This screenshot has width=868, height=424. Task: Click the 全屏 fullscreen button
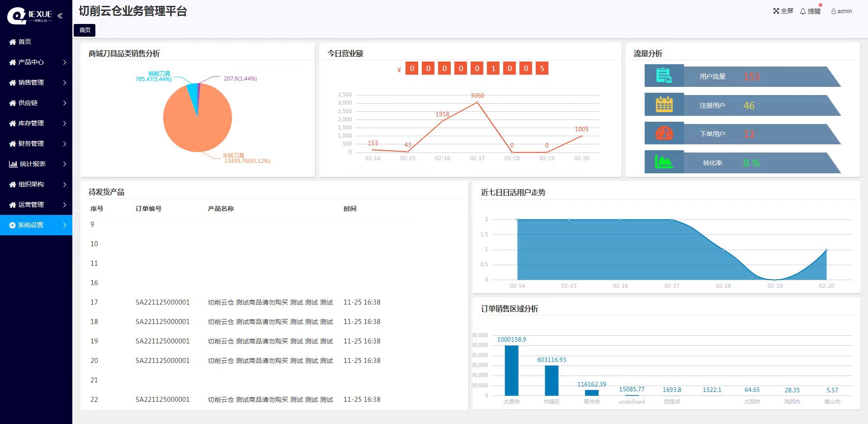[x=783, y=11]
